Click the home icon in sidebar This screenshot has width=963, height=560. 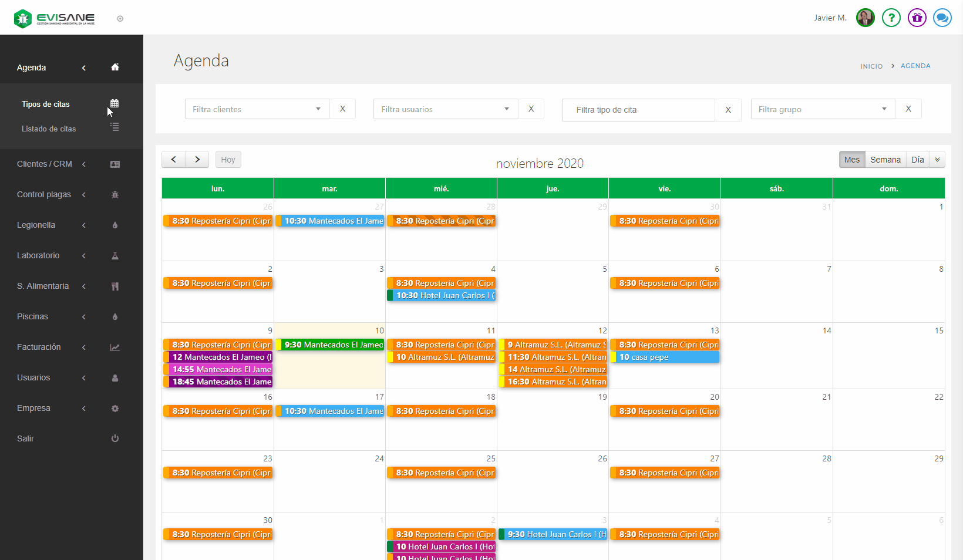115,68
